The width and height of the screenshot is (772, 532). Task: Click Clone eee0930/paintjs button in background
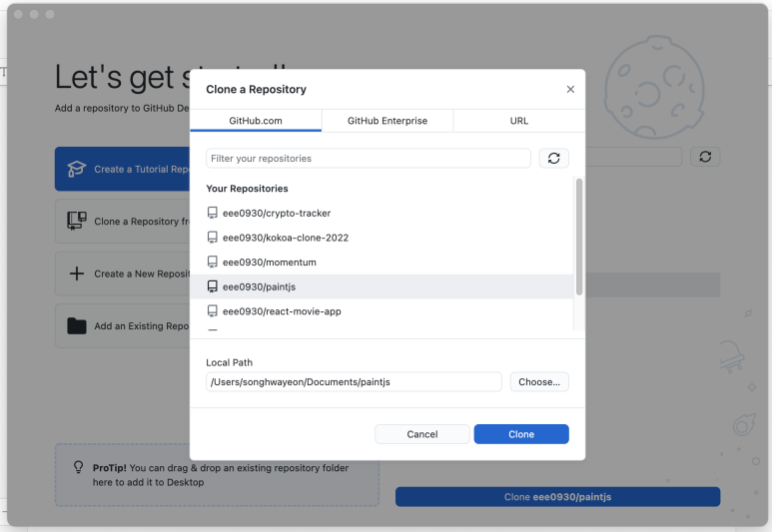[557, 497]
